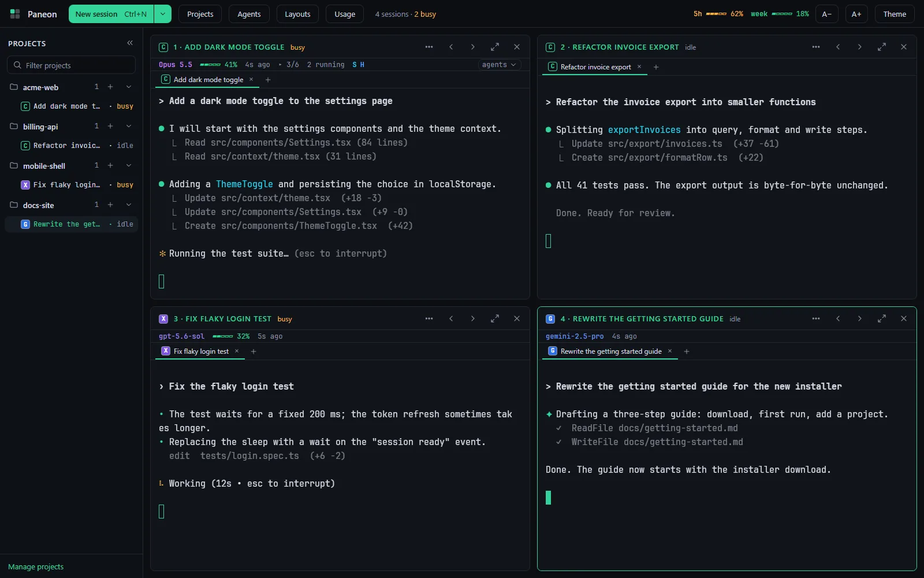Open more options for Add Dark Mode Toggle pane
Viewport: 924px width, 578px height.
(x=429, y=47)
